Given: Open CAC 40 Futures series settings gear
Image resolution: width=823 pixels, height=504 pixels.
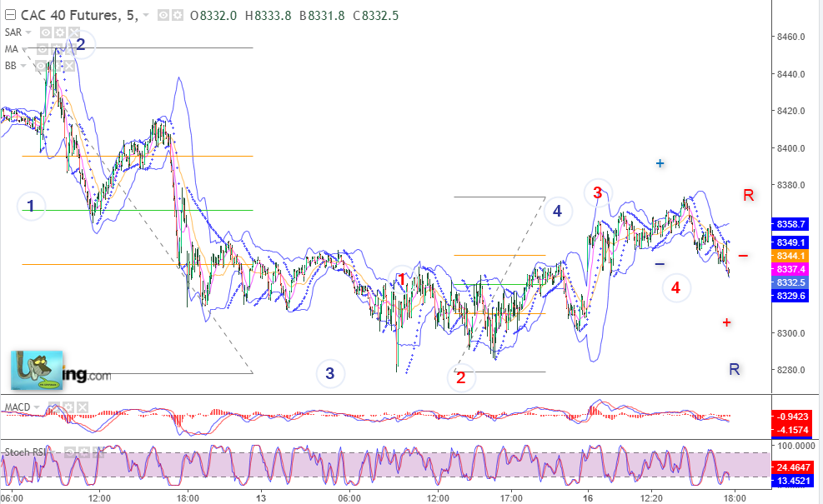Looking at the screenshot, I should (178, 16).
